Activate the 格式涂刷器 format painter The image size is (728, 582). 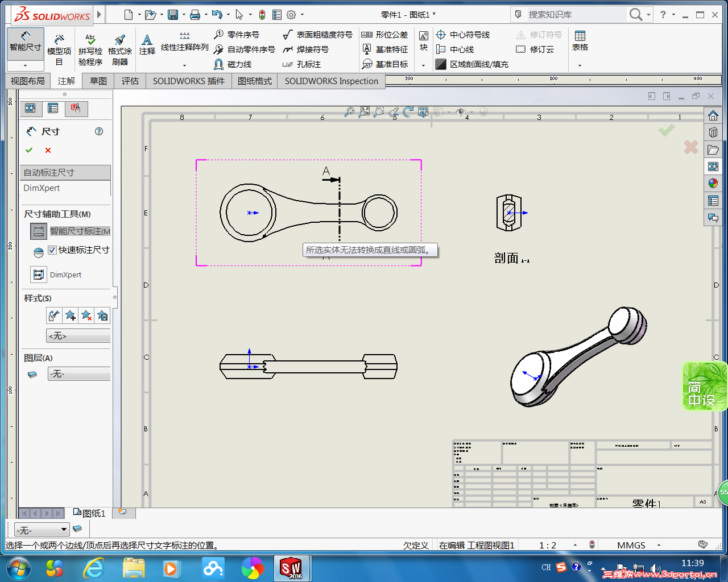(x=120, y=49)
